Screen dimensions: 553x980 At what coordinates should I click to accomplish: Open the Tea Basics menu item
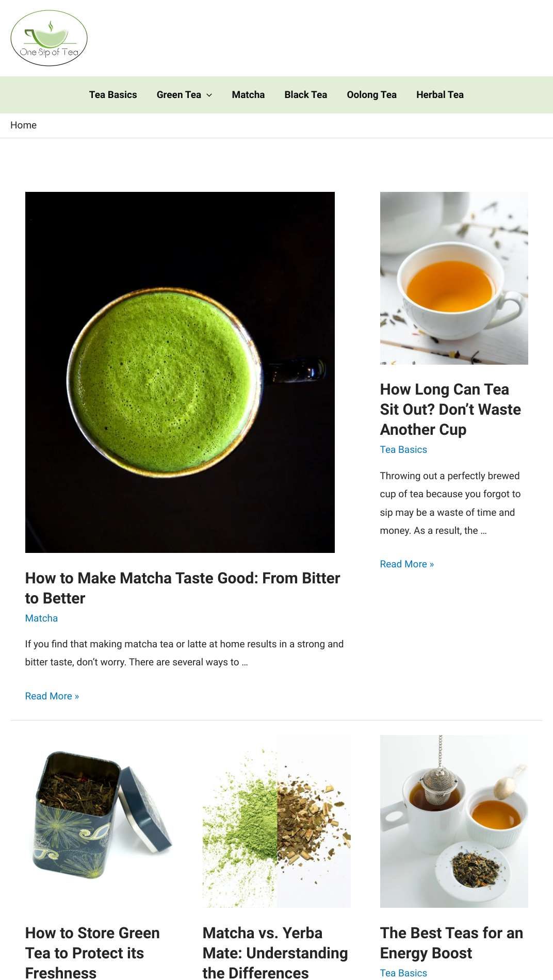tap(113, 95)
